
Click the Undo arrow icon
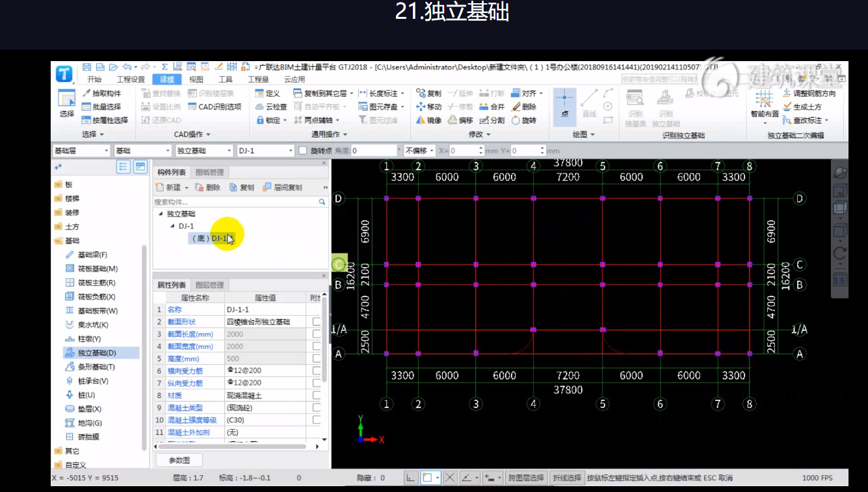[127, 66]
